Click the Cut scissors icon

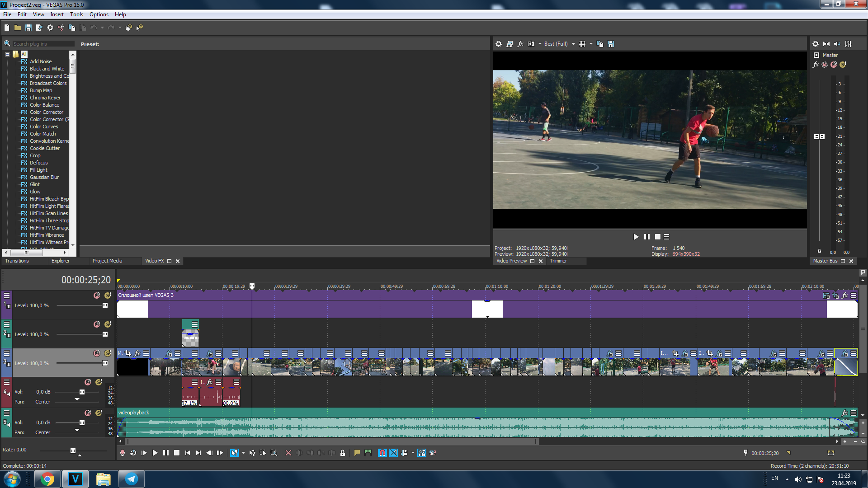61,28
